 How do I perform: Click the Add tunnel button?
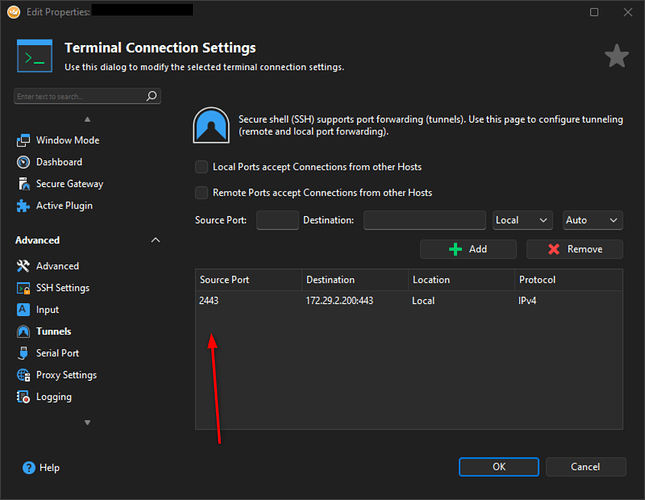468,249
